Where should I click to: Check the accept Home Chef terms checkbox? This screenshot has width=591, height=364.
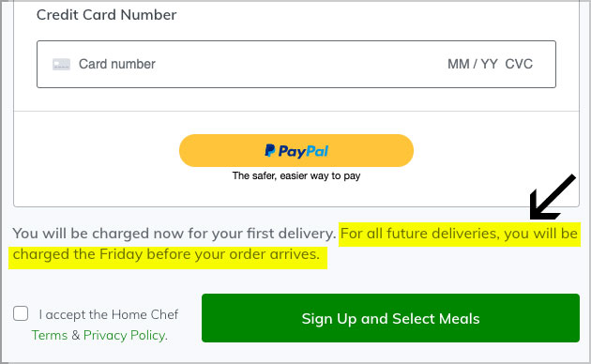tap(21, 313)
